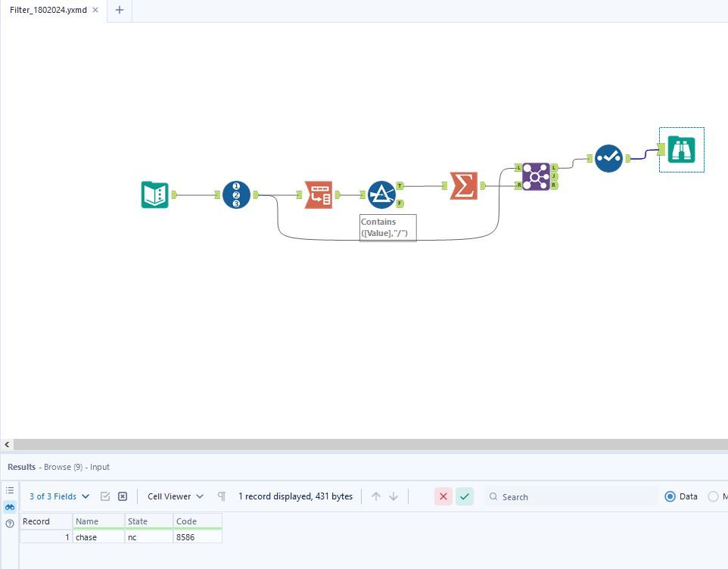The width and height of the screenshot is (728, 569).
Task: Click the Record ID tool's output anchor
Action: (255, 194)
